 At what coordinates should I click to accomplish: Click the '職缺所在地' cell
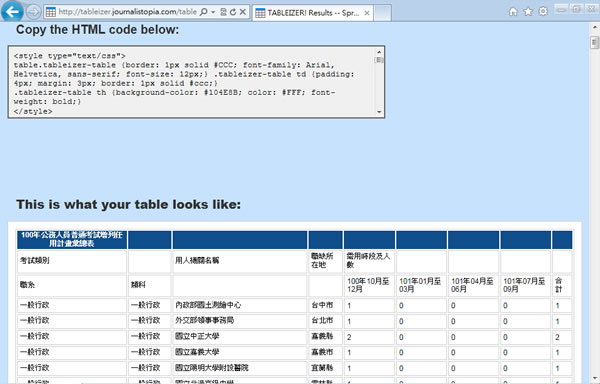[326, 261]
